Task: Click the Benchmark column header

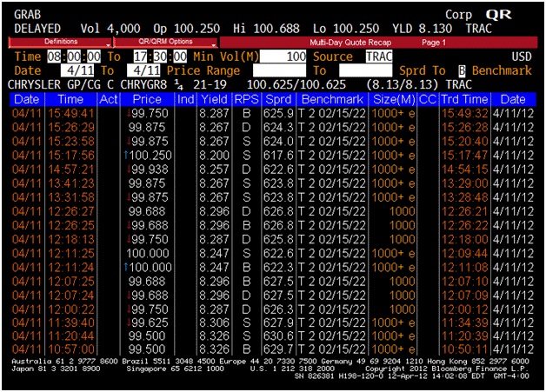Action: pyautogui.click(x=332, y=100)
